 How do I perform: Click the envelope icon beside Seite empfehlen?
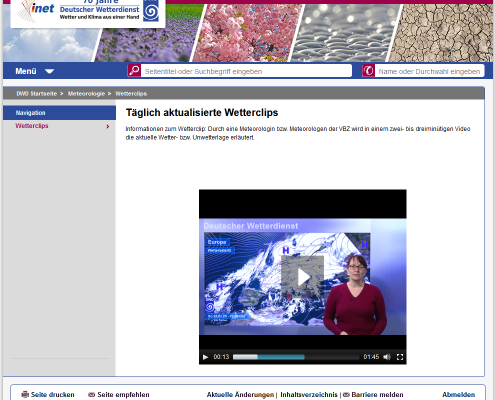click(x=91, y=395)
